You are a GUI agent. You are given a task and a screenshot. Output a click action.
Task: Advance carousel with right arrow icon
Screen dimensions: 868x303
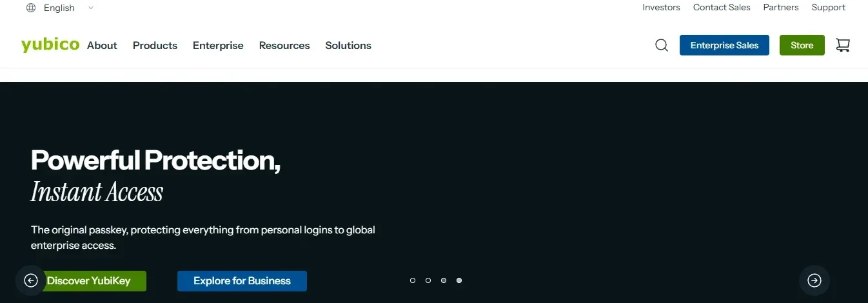(x=814, y=280)
